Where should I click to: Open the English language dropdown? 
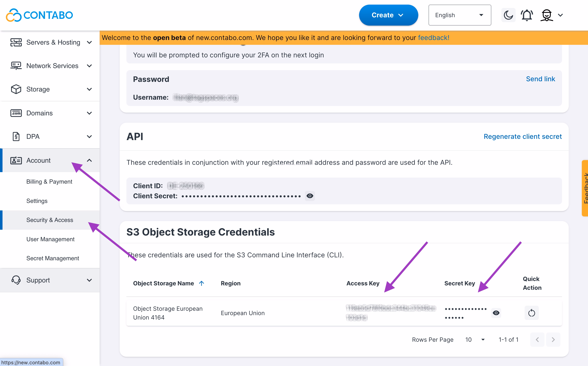(x=460, y=15)
